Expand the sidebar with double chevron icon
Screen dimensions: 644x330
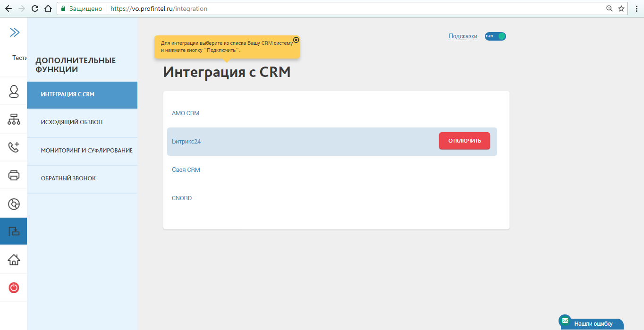pyautogui.click(x=15, y=32)
